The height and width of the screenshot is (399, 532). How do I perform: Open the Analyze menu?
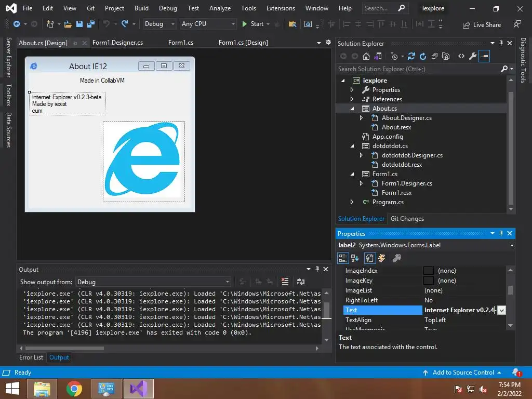(x=220, y=8)
